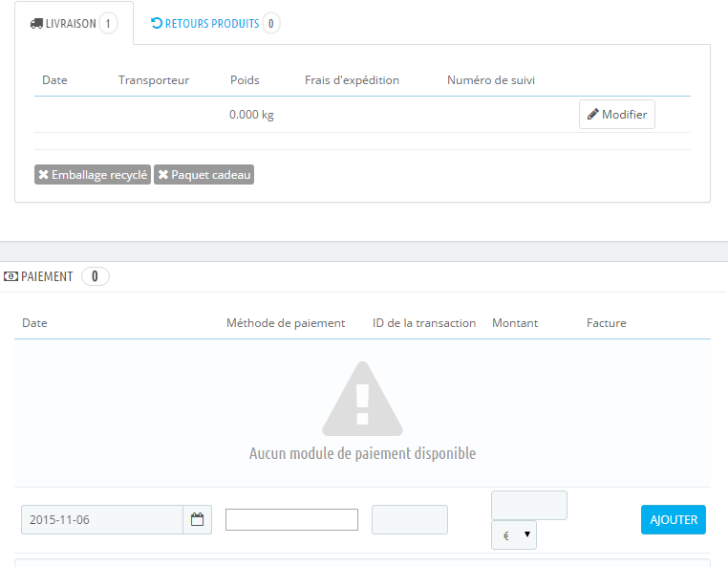Open the € currency dropdown
The width and height of the screenshot is (728, 567).
point(514,534)
